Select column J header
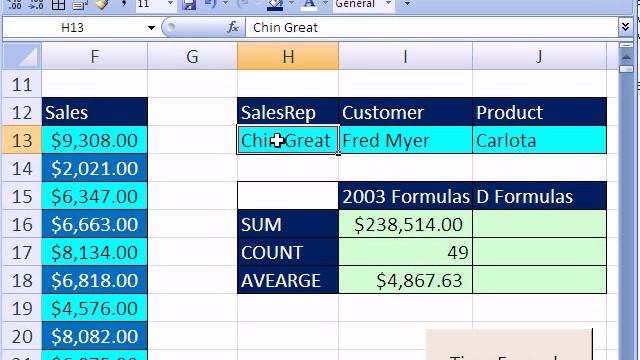 point(539,56)
